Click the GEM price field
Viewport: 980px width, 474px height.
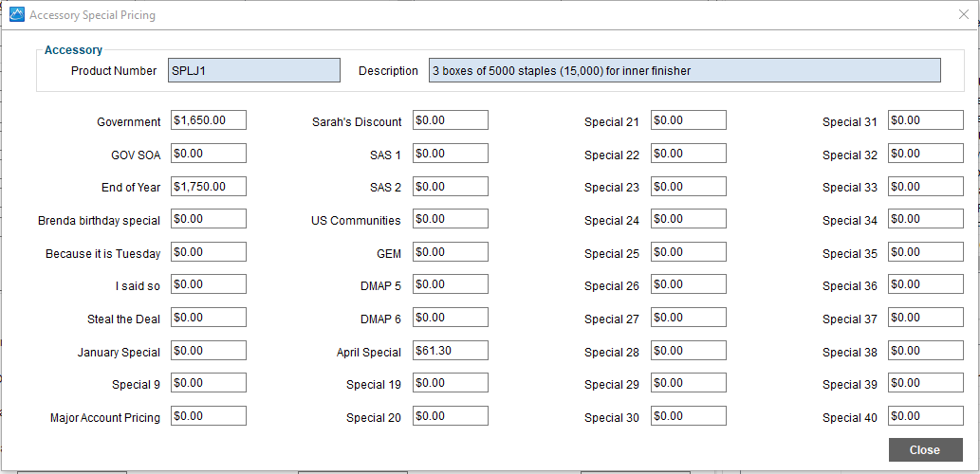tap(450, 251)
